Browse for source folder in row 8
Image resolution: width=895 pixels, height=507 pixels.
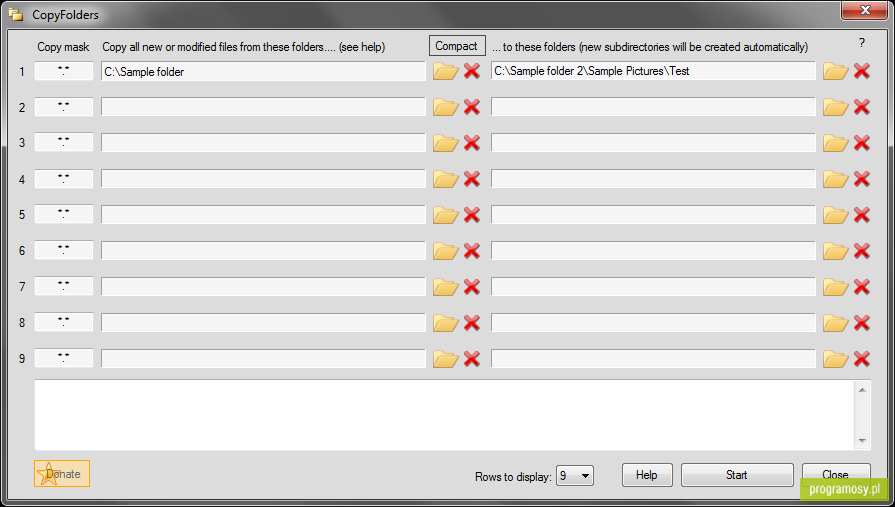click(x=446, y=323)
